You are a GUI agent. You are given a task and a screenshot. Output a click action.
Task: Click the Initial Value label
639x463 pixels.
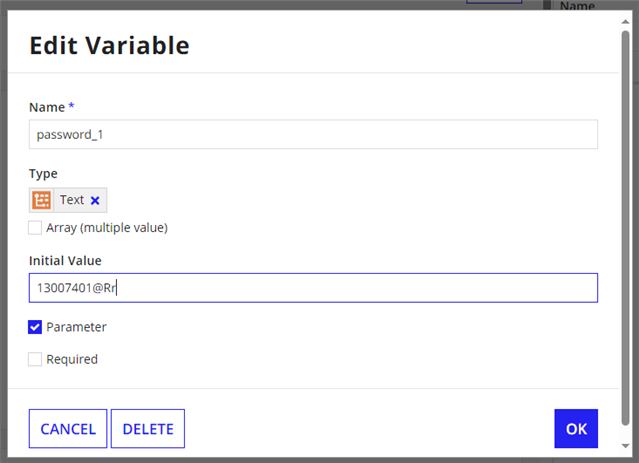(x=65, y=260)
